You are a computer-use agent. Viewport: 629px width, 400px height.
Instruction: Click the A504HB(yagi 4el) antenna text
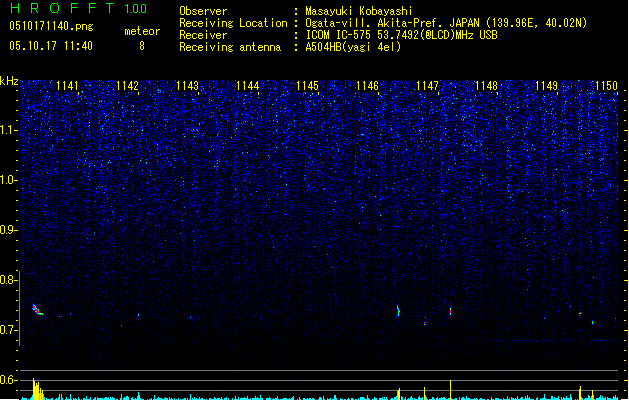353,47
